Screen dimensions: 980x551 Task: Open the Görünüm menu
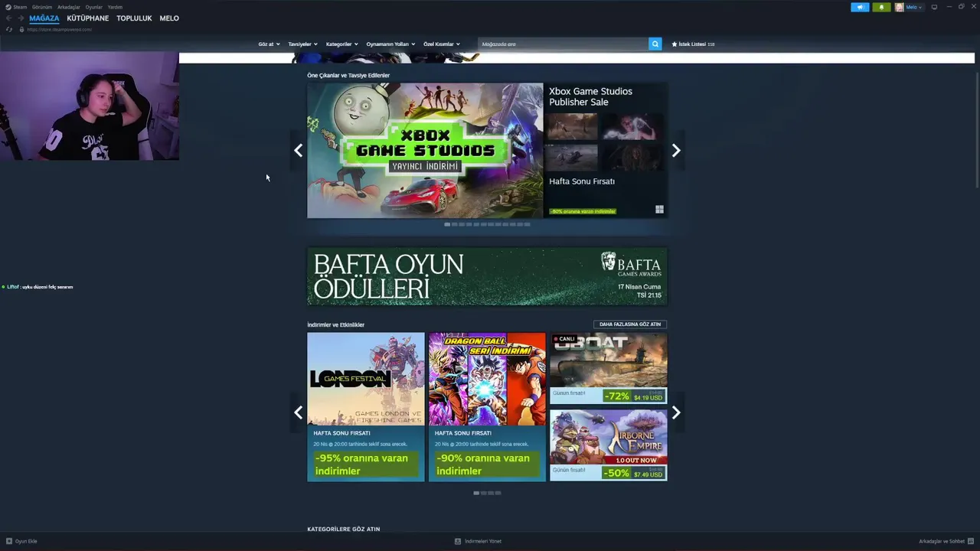[42, 7]
